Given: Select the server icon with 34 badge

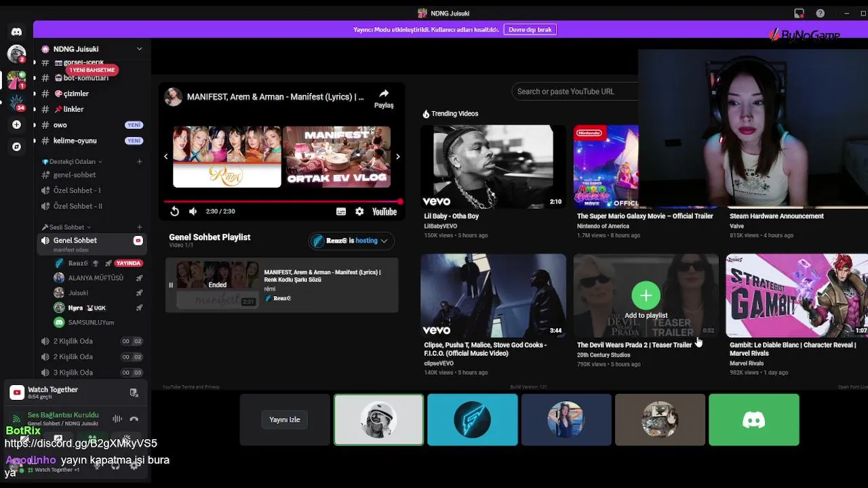Looking at the screenshot, I should point(16,102).
